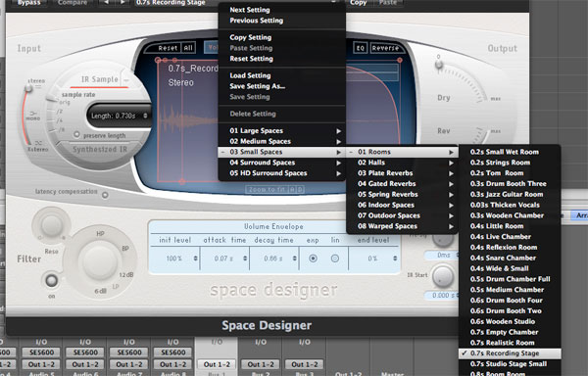
Task: Open the IR Sample dropdown arrow
Action: (126, 79)
